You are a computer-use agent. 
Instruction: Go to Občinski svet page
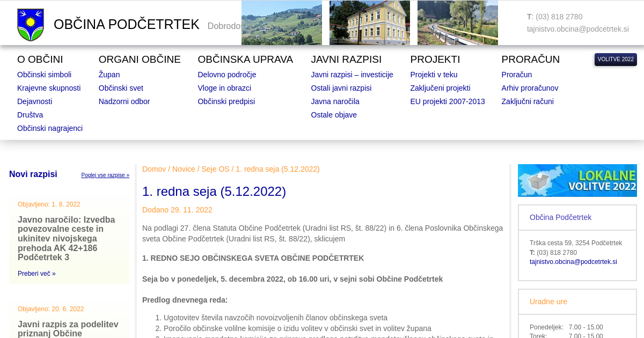tap(121, 88)
